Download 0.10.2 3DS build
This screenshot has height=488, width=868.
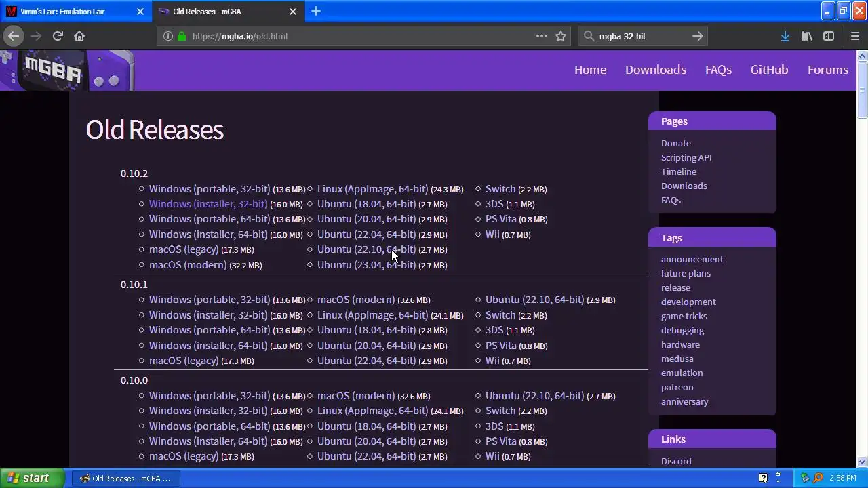[x=494, y=204]
